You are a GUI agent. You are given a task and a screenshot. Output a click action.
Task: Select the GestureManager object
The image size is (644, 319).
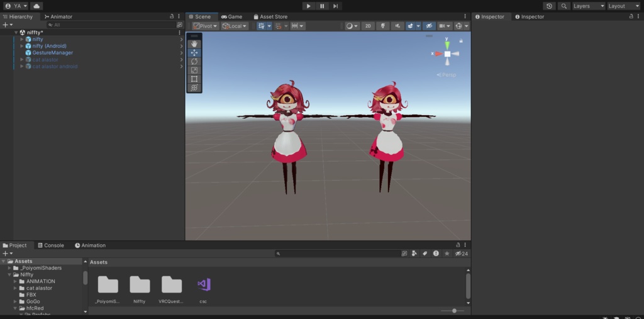coord(53,53)
